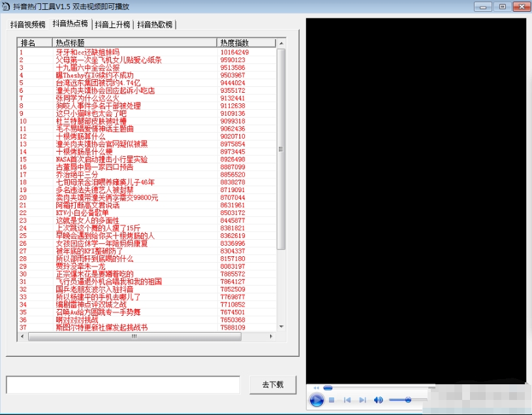This screenshot has width=532, height=415.
Task: Select row 台湾远东集团被罚约4.74亿
Action: click(147, 83)
